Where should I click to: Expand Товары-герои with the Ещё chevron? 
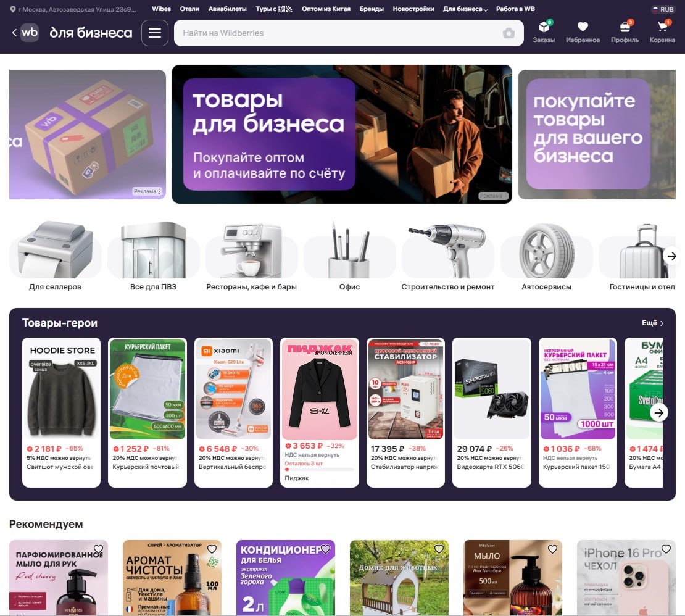[x=653, y=323]
